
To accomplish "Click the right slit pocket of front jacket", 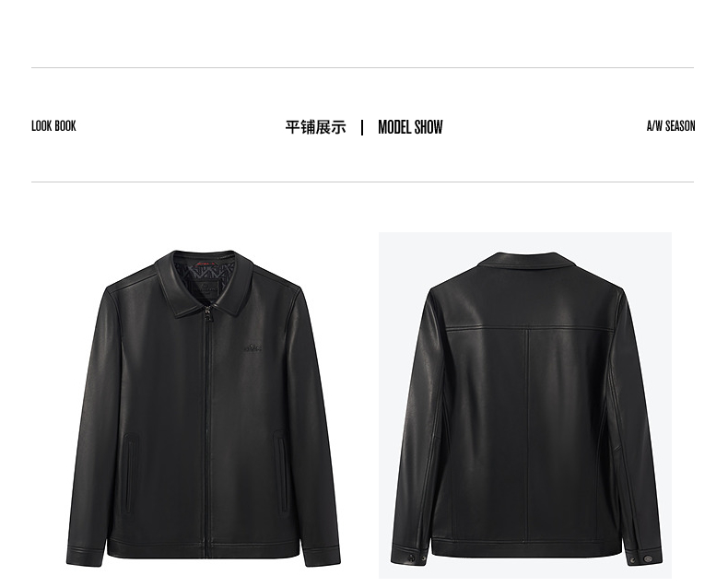I will coord(281,472).
